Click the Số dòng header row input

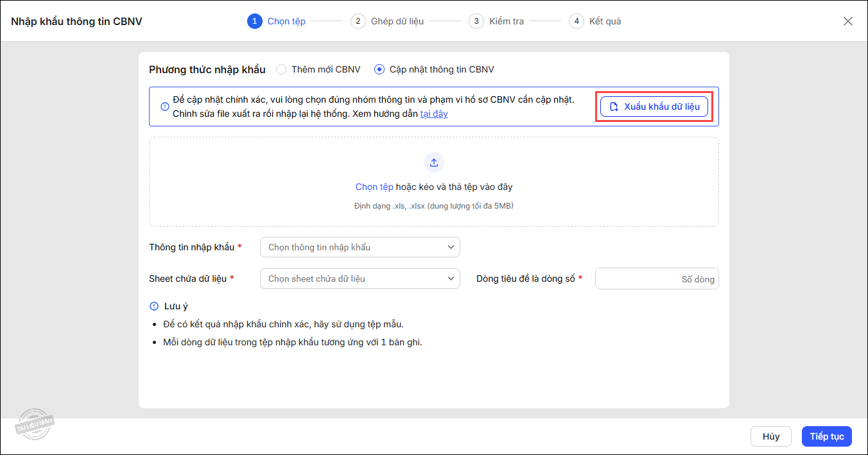coord(656,279)
